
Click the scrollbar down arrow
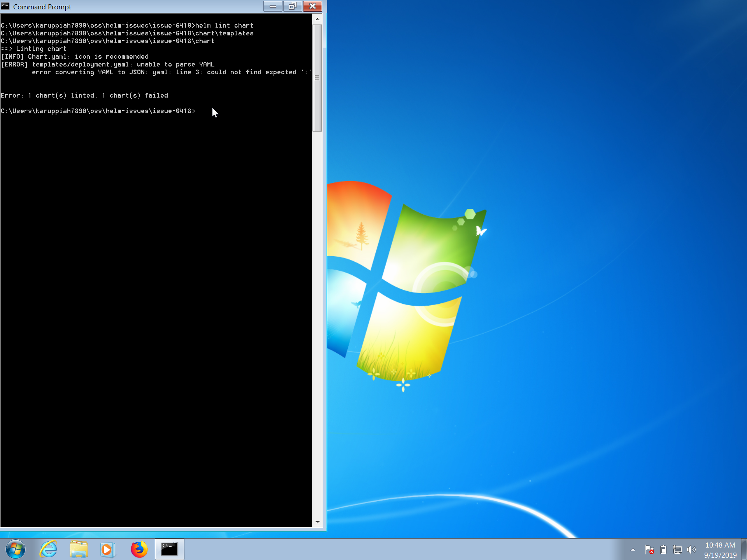317,522
